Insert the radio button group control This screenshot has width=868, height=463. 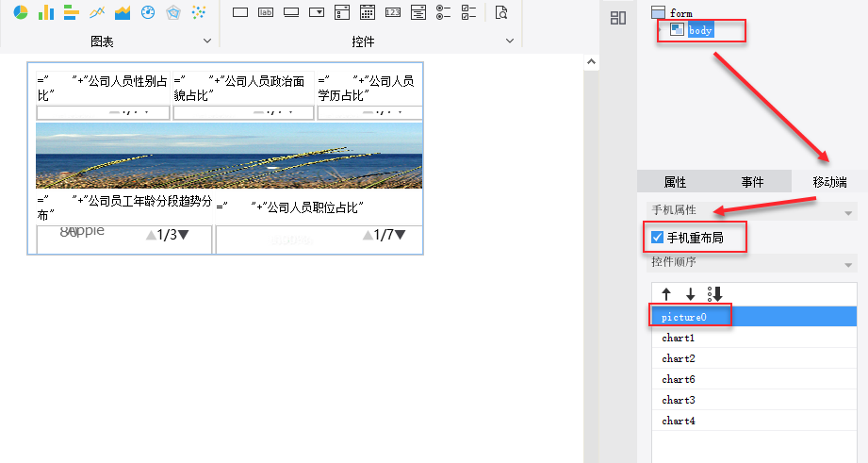[x=444, y=13]
